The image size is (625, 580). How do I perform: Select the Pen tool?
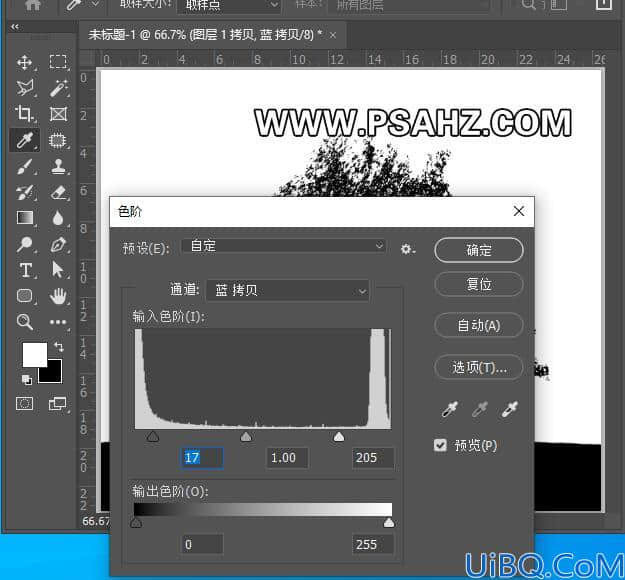pos(58,244)
